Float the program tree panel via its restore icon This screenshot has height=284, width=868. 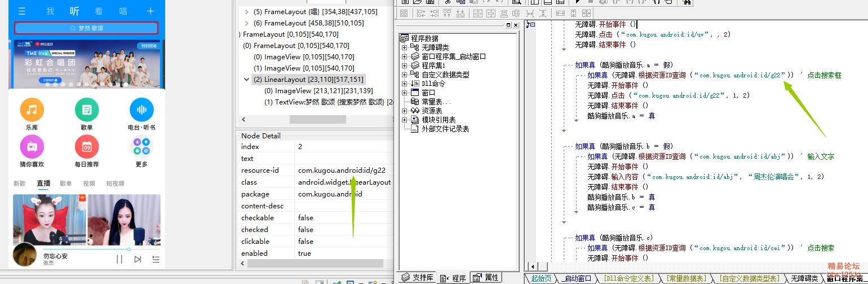tap(508, 25)
